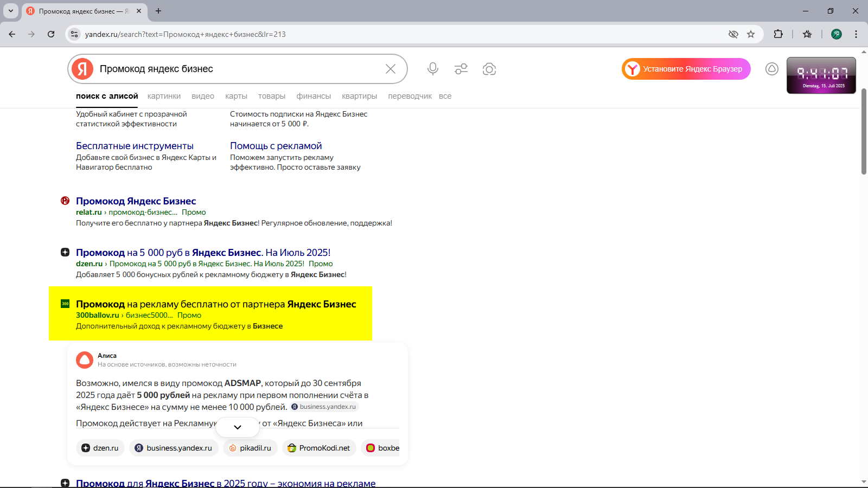Bookmark this page with the star icon

tap(751, 34)
